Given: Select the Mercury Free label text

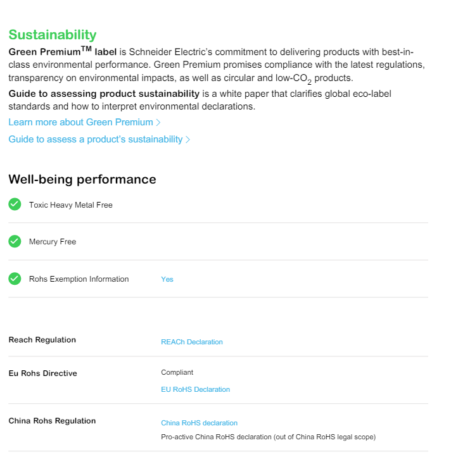Looking at the screenshot, I should coord(53,242).
